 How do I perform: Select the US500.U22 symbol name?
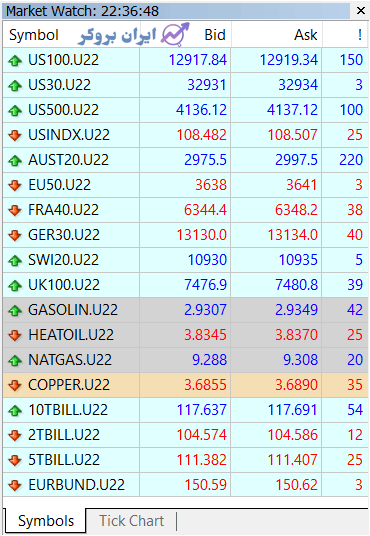click(64, 110)
